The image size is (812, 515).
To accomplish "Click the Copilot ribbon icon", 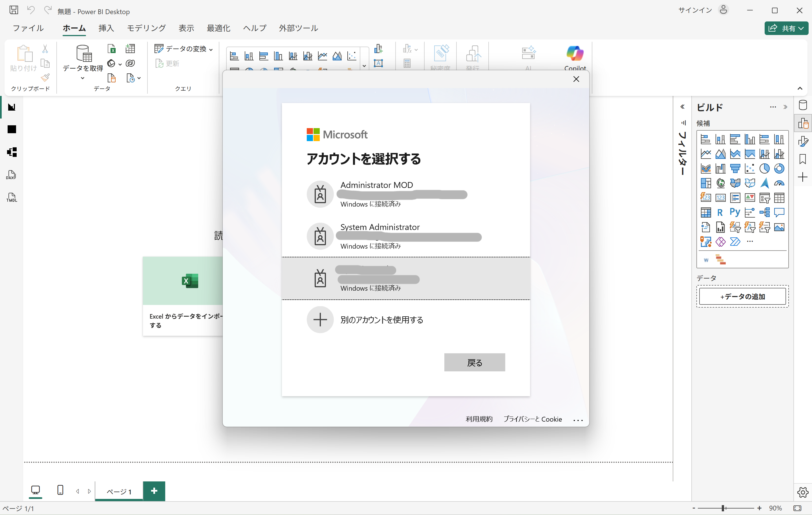I will (575, 54).
